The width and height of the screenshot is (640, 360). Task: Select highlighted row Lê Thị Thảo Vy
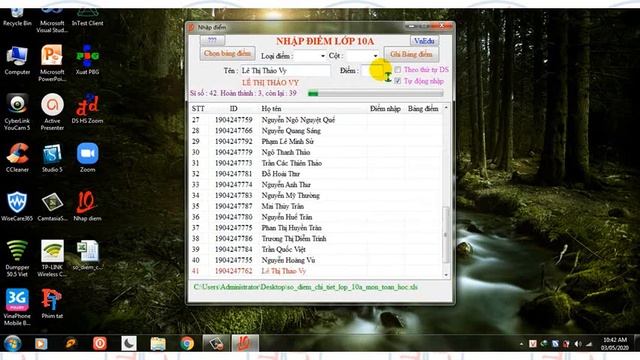316,271
